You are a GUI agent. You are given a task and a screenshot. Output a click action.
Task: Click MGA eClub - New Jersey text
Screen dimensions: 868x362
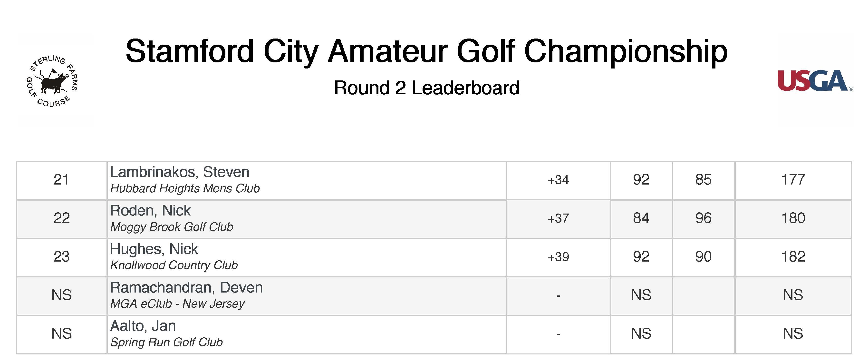pyautogui.click(x=177, y=304)
